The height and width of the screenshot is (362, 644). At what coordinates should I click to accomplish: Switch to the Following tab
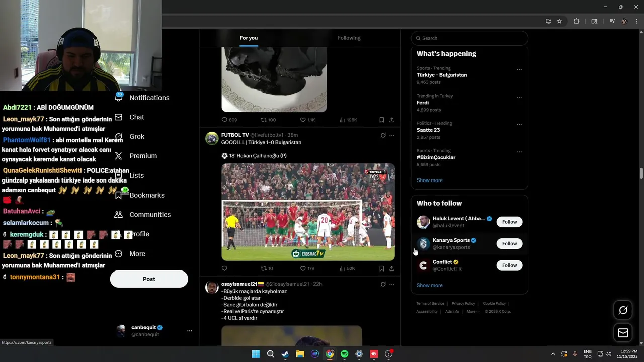[x=349, y=38]
